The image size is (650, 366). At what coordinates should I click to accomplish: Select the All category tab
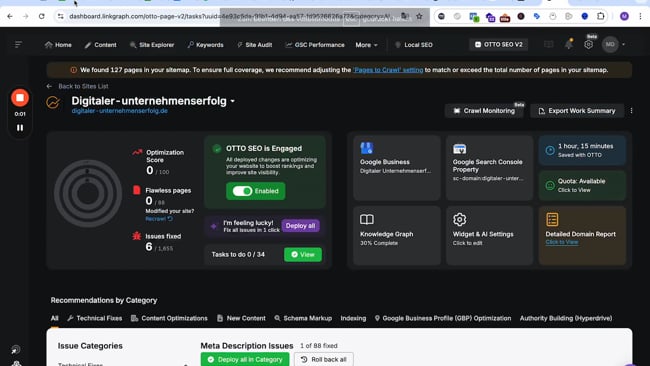(x=54, y=318)
